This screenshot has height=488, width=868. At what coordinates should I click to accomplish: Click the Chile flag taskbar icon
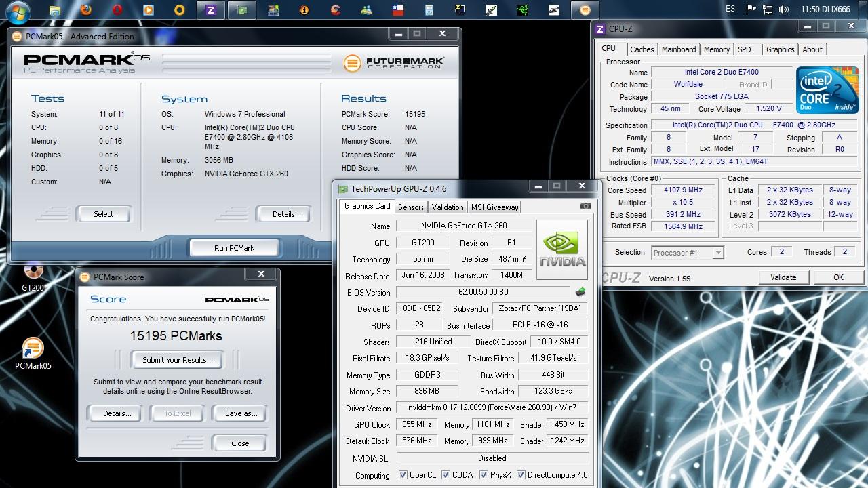[x=398, y=10]
